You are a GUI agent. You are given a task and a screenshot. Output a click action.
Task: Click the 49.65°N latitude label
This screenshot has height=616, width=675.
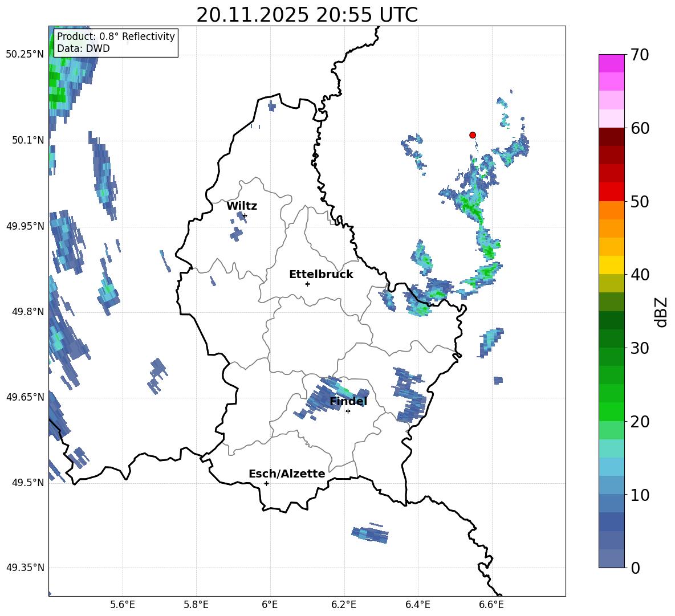pos(25,397)
